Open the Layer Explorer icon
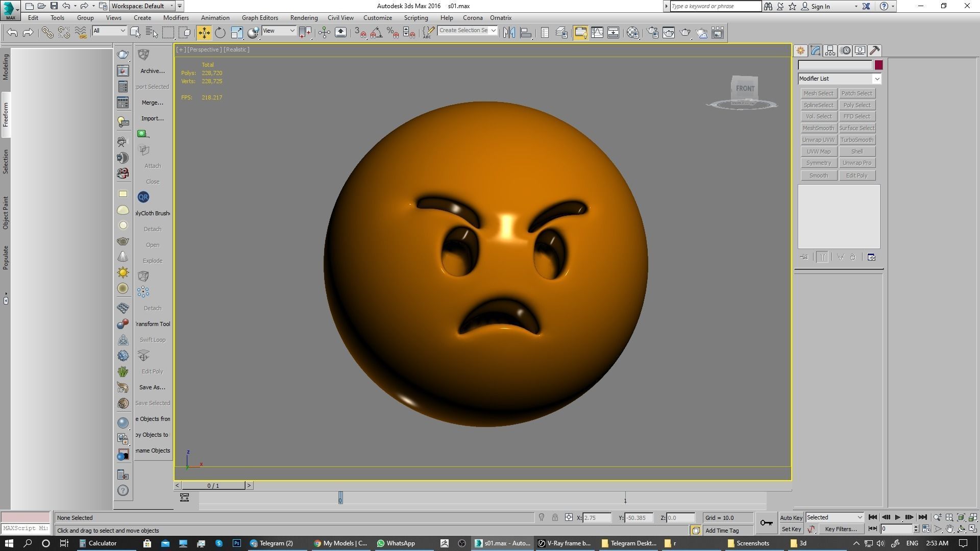The width and height of the screenshot is (980, 551). [x=561, y=33]
